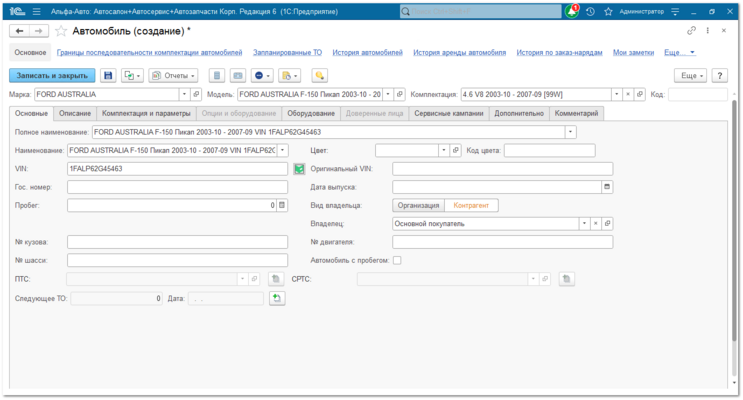Click into the № двигателя field
Image resolution: width=743 pixels, height=400 pixels.
(x=502, y=242)
